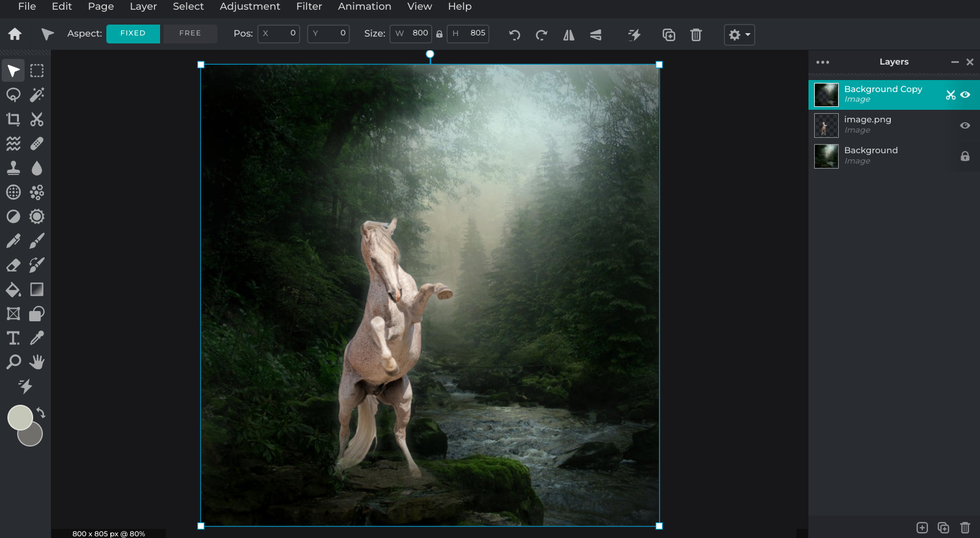Screen dimensions: 980x538
Task: Select the Paint Brush tool
Action: (x=37, y=241)
